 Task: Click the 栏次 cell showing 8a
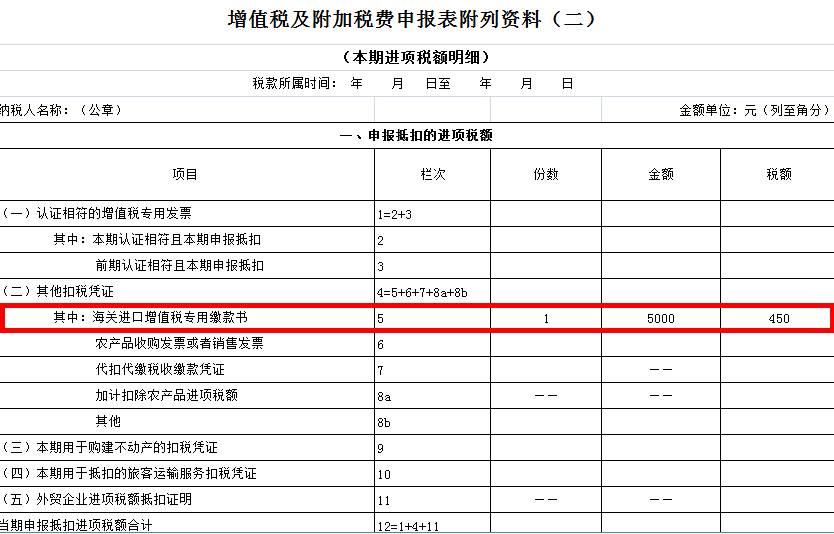coord(432,396)
